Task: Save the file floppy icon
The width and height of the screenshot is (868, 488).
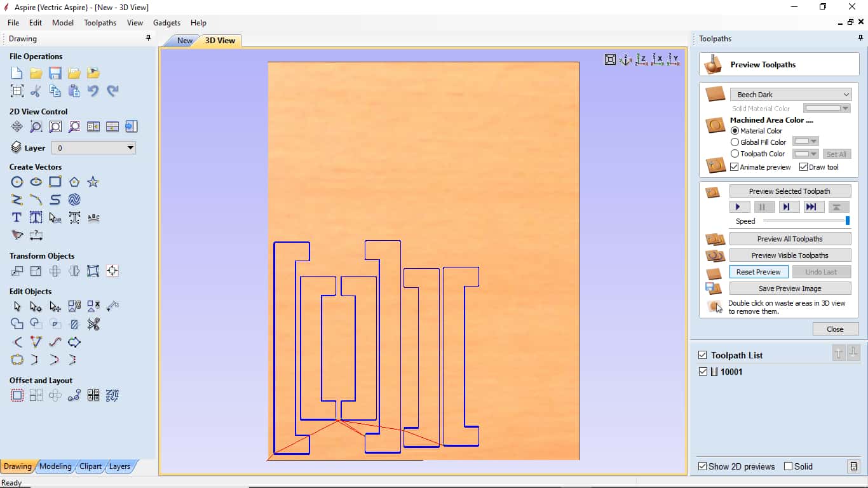Action: (x=55, y=73)
